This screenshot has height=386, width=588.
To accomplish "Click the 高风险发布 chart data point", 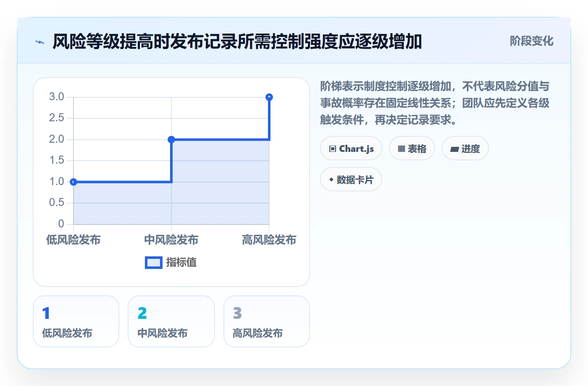I will (x=269, y=97).
